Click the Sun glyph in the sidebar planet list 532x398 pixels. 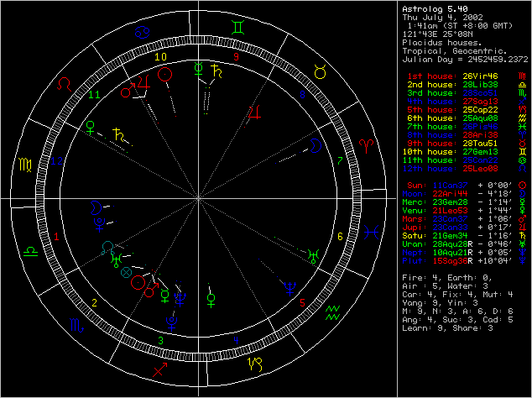[523, 183]
